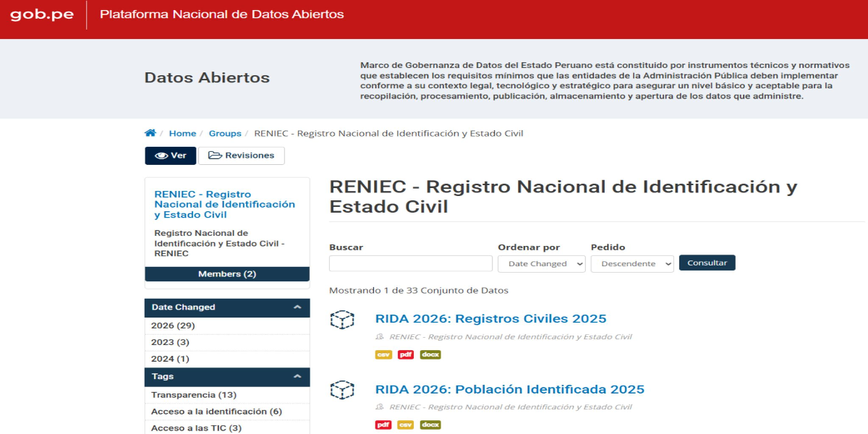Select the dataset cube icon beside Registros Civiles
The image size is (868, 434).
(342, 320)
